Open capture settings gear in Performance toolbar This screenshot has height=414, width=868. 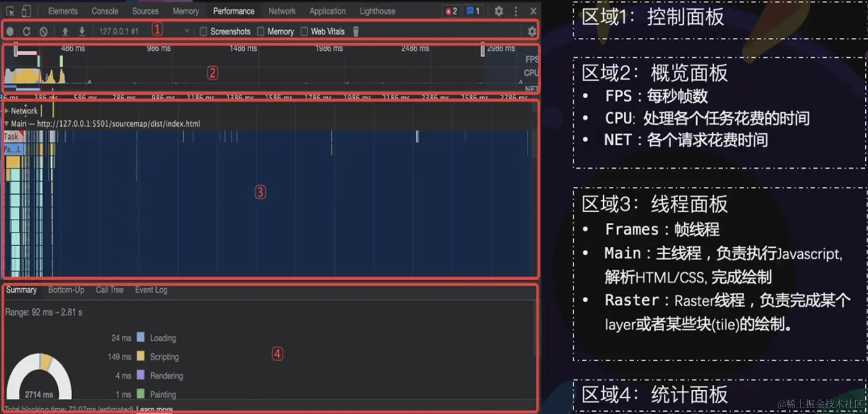532,31
